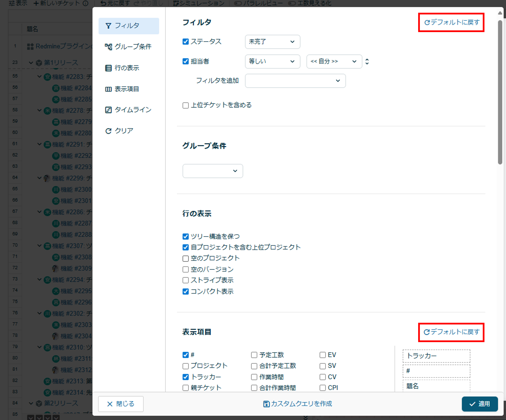Screen dimensions: 506x420
Task: Open the ステータス value dropdown showing 未完了
Action: tap(272, 42)
